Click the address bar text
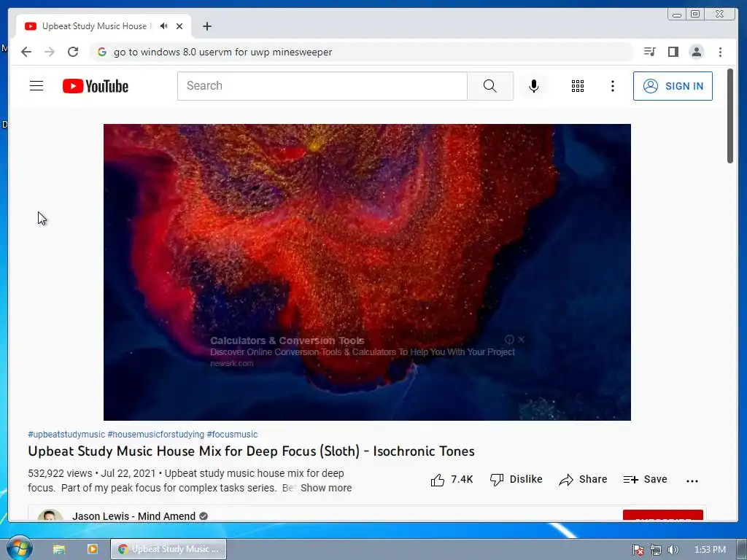This screenshot has width=747, height=560. pos(223,52)
